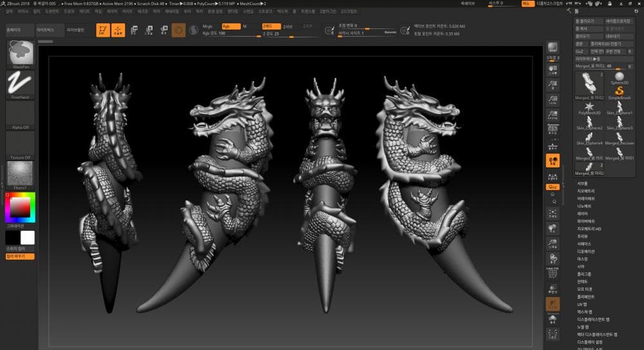Click the 라이브불린 button
Image resolution: width=644 pixels, height=350 pixels.
pos(75,30)
